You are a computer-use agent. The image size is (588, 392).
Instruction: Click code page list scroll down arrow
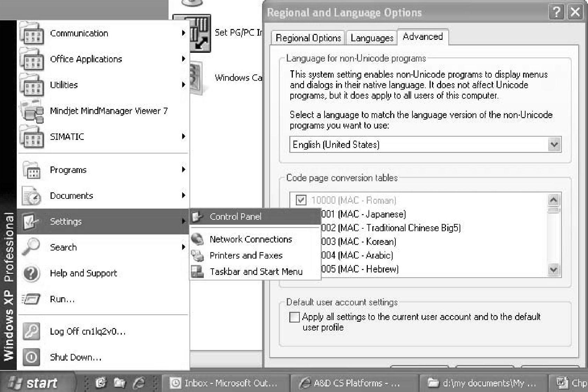click(x=554, y=270)
